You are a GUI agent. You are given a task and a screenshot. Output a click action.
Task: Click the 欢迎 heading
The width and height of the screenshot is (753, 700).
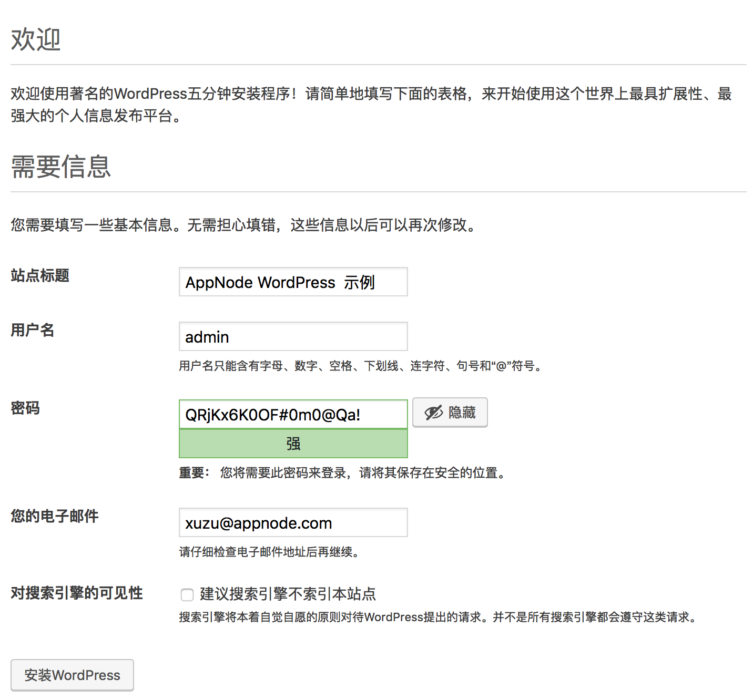(x=36, y=39)
